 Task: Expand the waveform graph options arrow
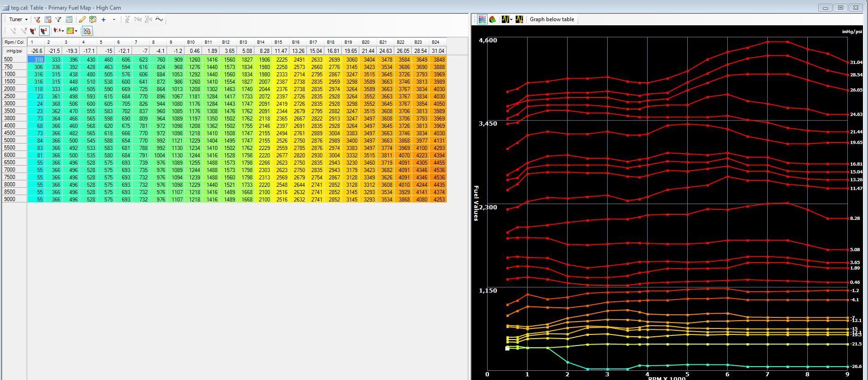point(512,20)
